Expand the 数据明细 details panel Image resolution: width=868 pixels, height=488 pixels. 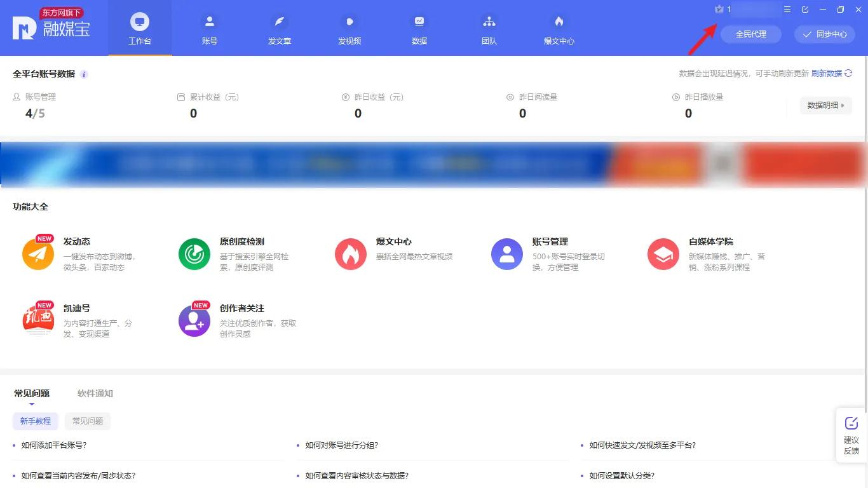[x=825, y=105]
